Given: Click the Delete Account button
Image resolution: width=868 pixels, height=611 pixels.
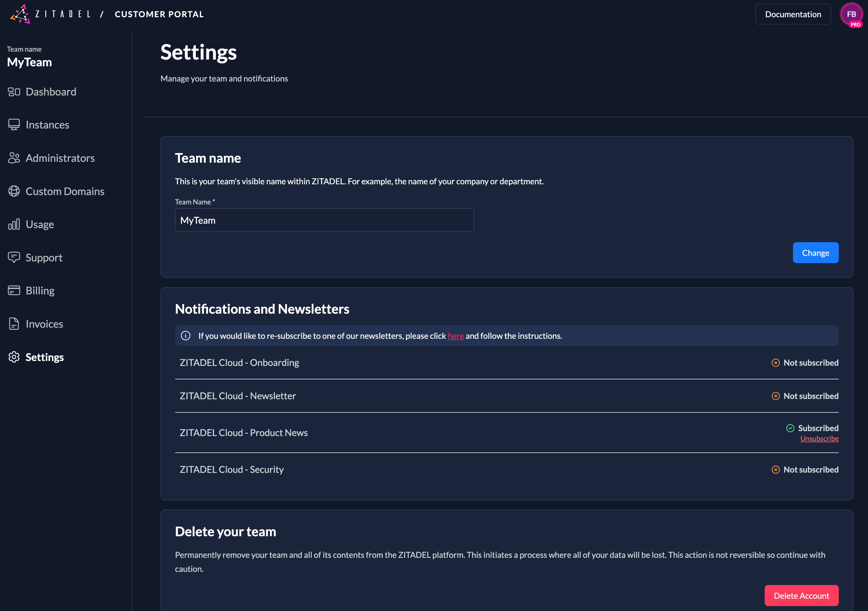Looking at the screenshot, I should click(x=801, y=595).
